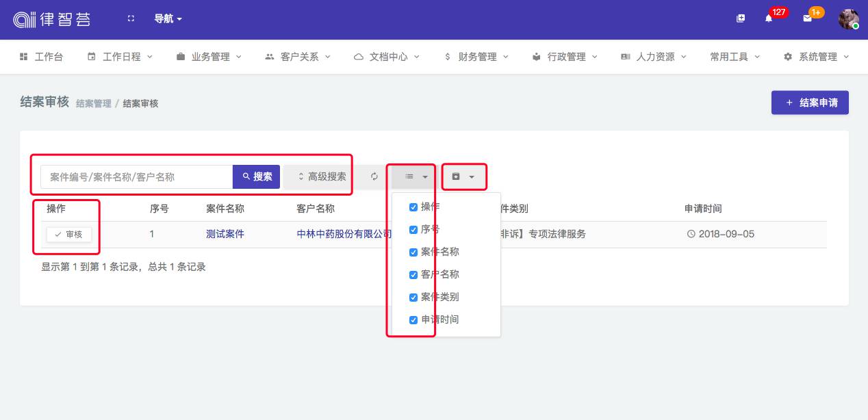Viewport: 868px width, 420px height.
Task: Open the export data icon dropdown
Action: pyautogui.click(x=463, y=176)
